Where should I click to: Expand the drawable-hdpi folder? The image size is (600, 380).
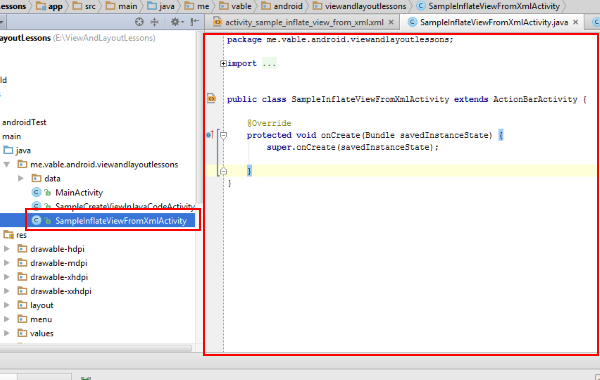pos(7,249)
